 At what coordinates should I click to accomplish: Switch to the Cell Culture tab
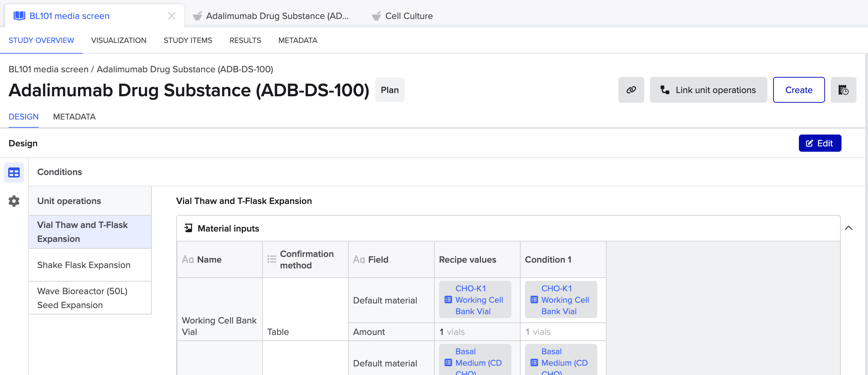tap(402, 16)
